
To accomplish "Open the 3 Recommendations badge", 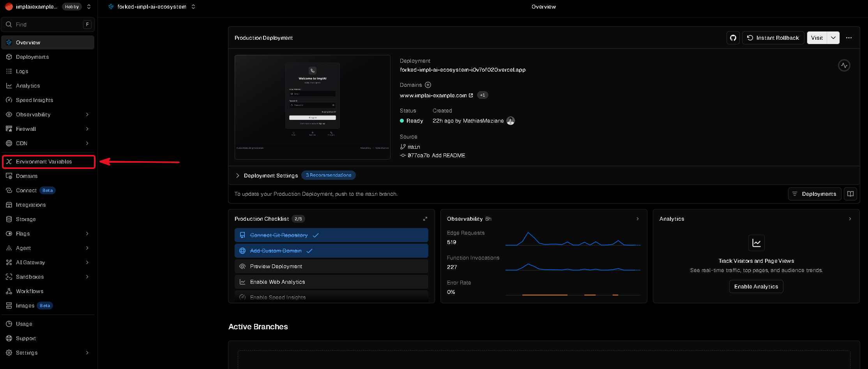I will 329,175.
